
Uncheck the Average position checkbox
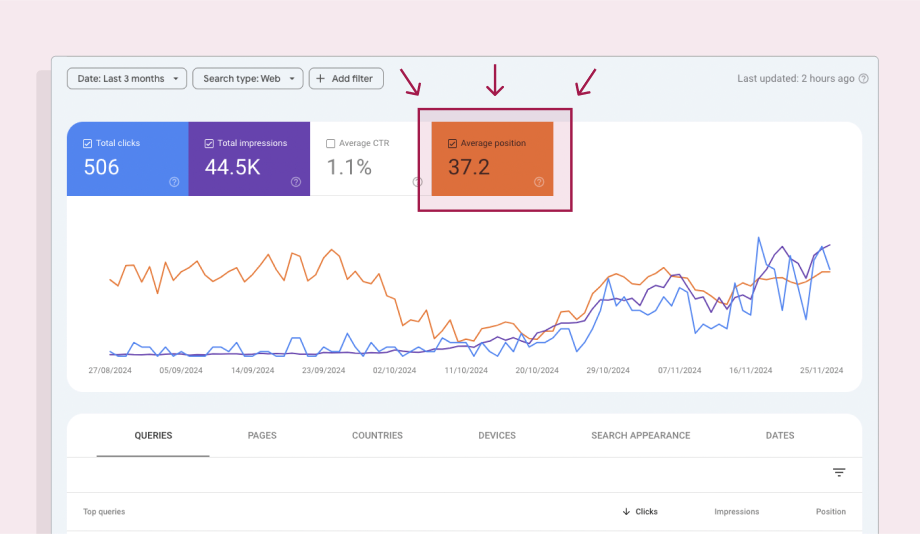tap(452, 143)
